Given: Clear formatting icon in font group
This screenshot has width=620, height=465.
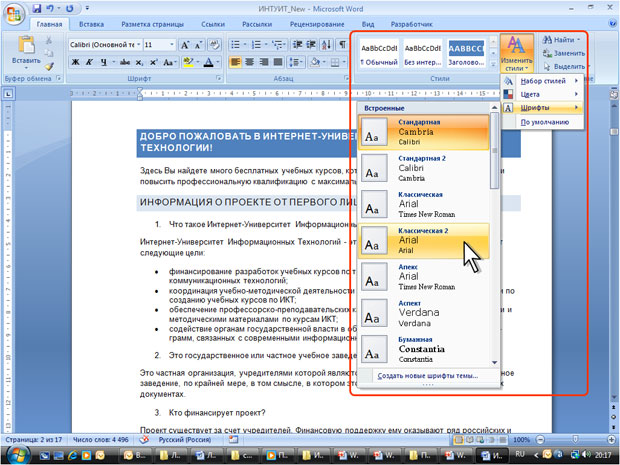Looking at the screenshot, I should click(214, 45).
